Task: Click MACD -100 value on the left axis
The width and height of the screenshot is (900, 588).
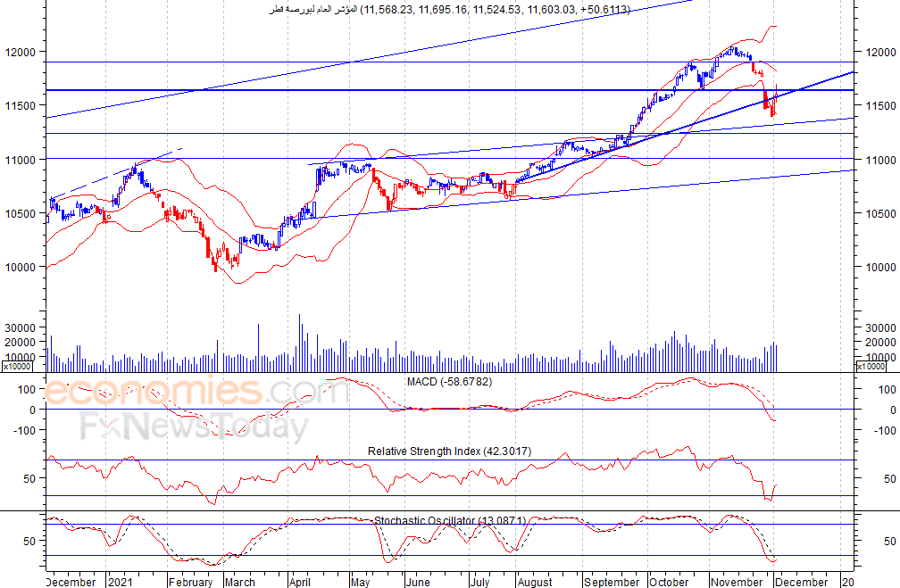Action: tap(24, 430)
